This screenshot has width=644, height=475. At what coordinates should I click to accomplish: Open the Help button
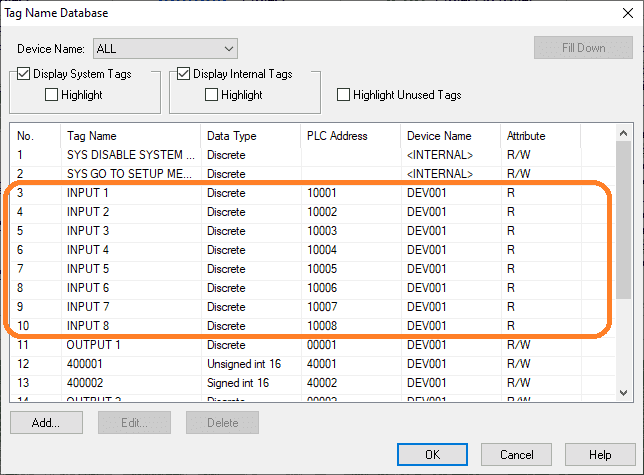pos(600,455)
